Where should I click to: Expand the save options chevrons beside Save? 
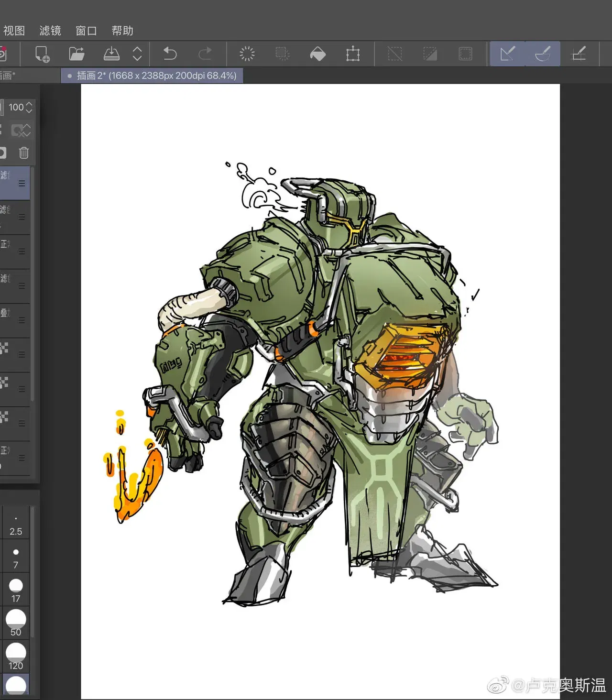(137, 54)
